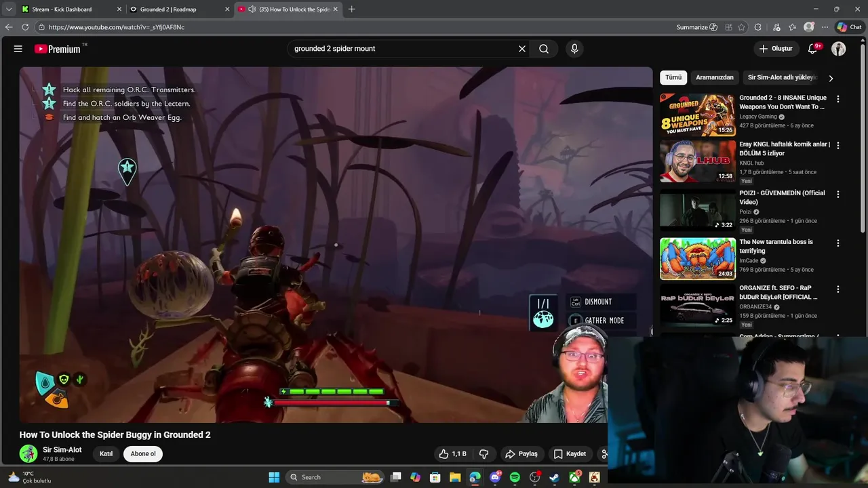Open Steam from the taskbar
Image resolution: width=868 pixels, height=488 pixels.
click(x=555, y=477)
